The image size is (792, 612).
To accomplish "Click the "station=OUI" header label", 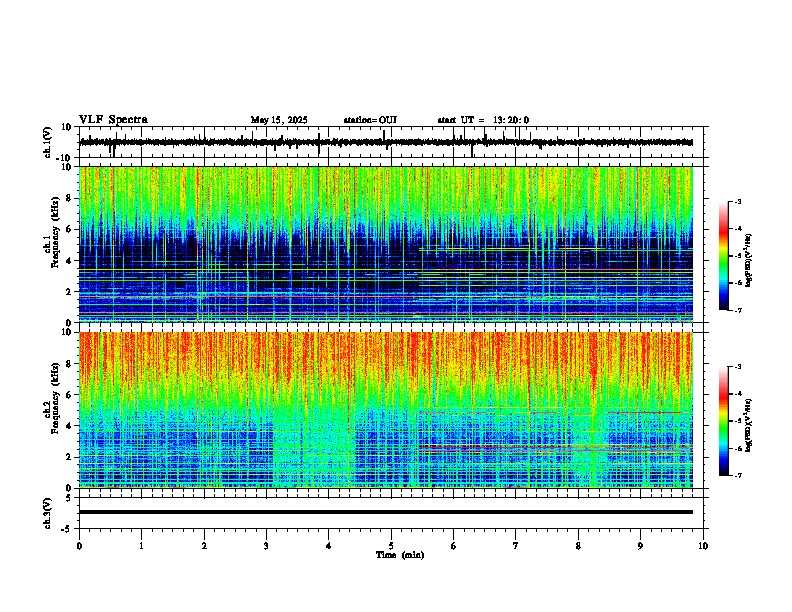I will coord(370,120).
